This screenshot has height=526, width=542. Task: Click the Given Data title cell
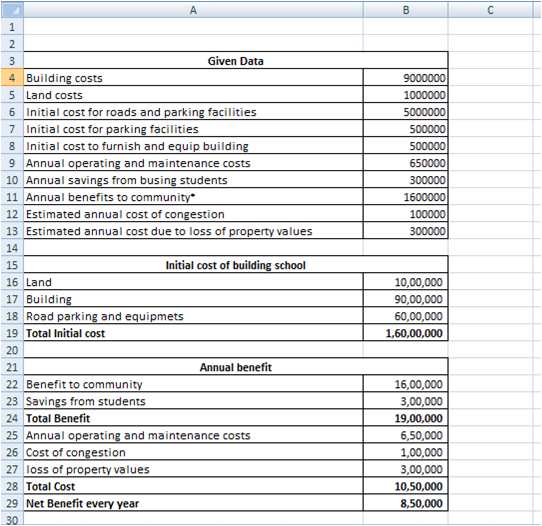coord(236,61)
